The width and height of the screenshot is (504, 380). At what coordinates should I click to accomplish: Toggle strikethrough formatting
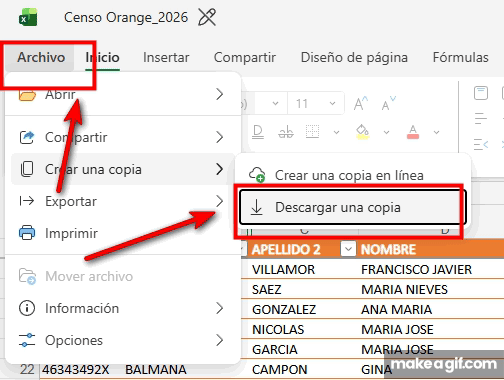pos(286,132)
